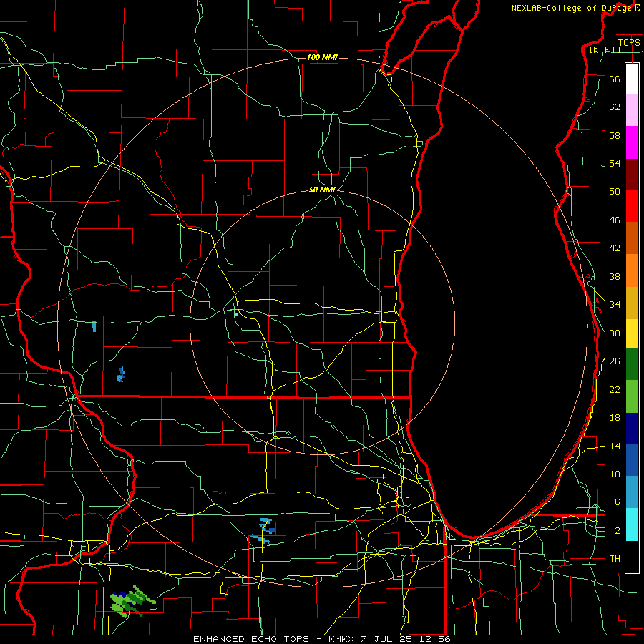The height and width of the screenshot is (644, 644).
Task: Click the "KMKX" radar site identifier
Action: pyautogui.click(x=343, y=639)
